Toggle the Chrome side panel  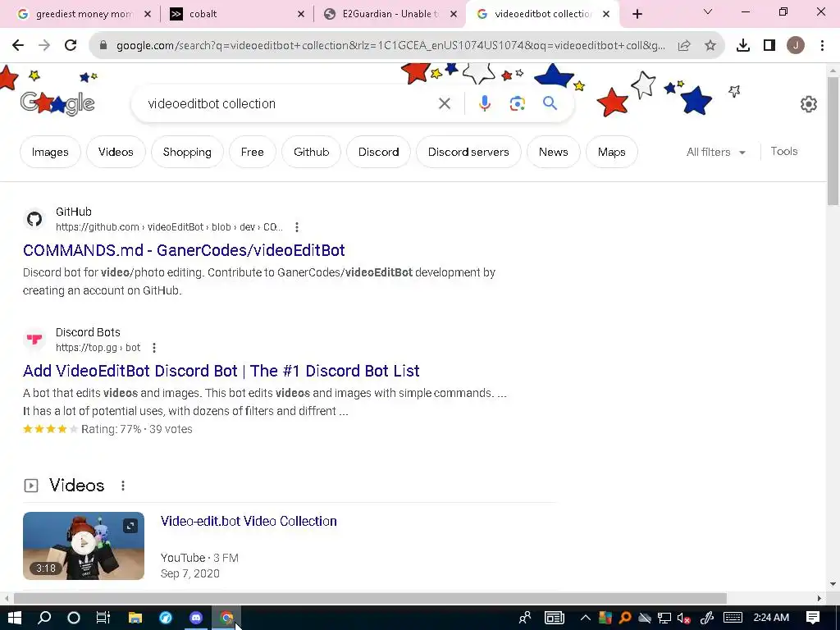[x=769, y=46]
